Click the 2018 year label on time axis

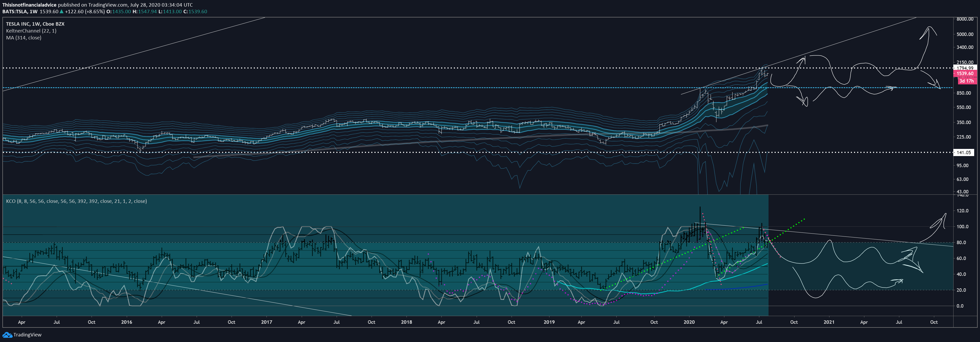click(406, 322)
